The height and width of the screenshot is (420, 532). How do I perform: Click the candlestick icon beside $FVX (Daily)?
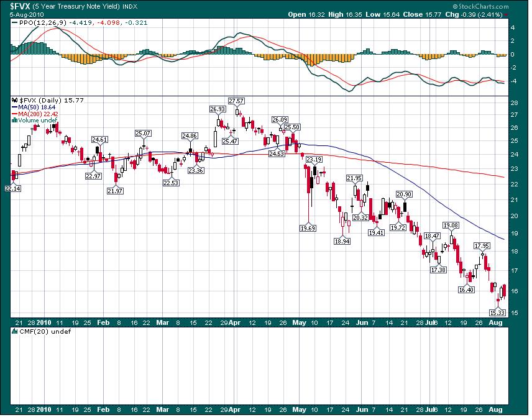pyautogui.click(x=14, y=101)
